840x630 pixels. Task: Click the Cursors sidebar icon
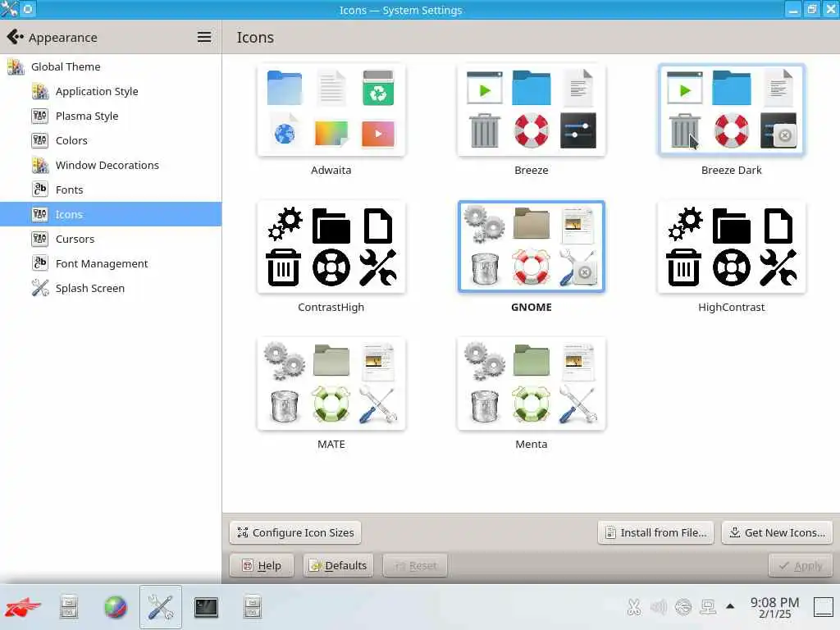40,239
